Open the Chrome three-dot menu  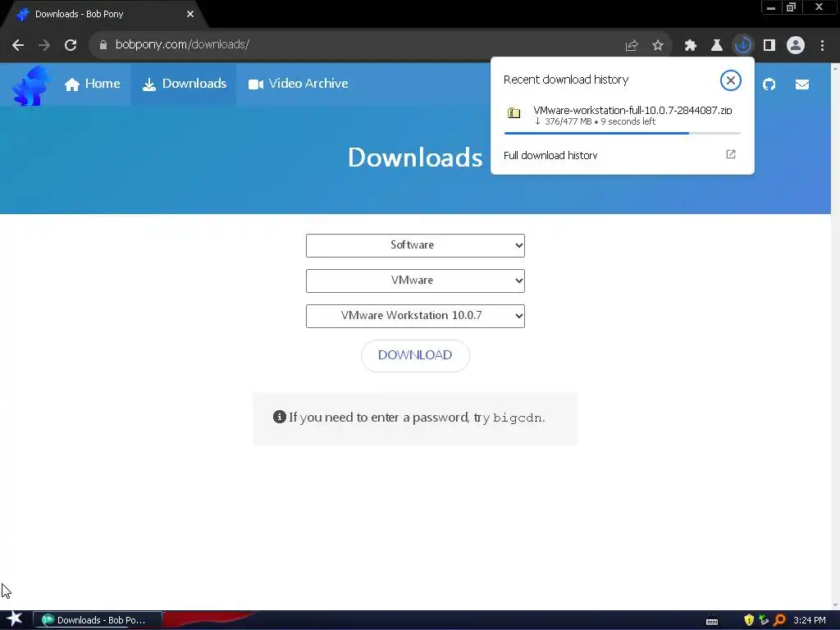822,45
